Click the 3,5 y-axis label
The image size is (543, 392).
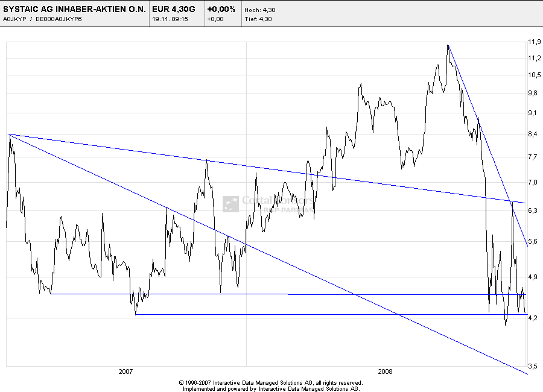[533, 366]
